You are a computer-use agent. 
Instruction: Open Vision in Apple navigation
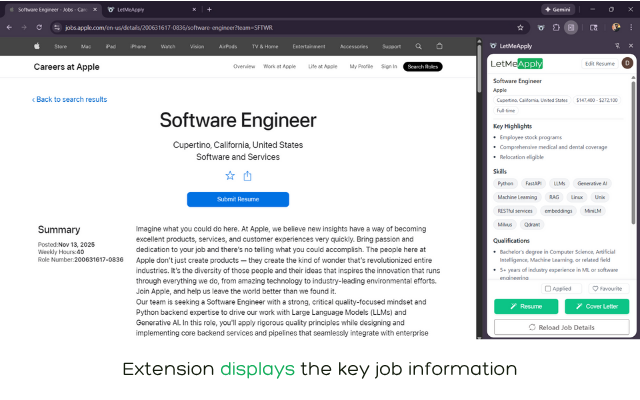[x=197, y=47]
